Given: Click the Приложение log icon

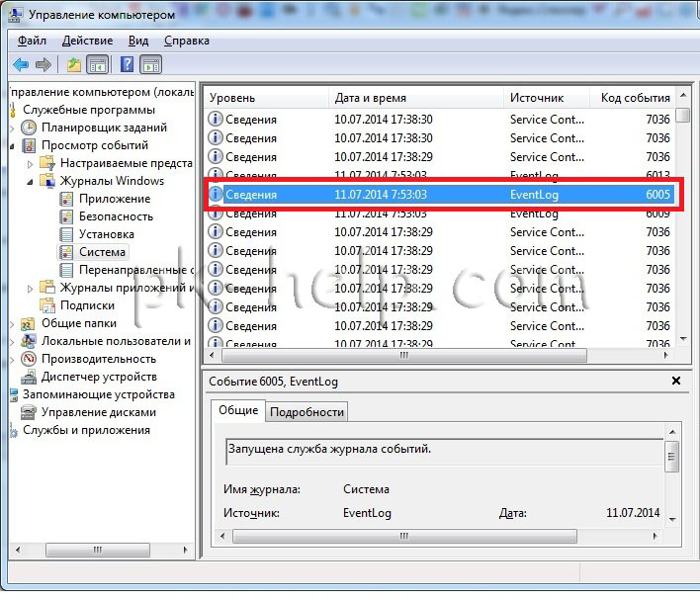Looking at the screenshot, I should pos(66,199).
